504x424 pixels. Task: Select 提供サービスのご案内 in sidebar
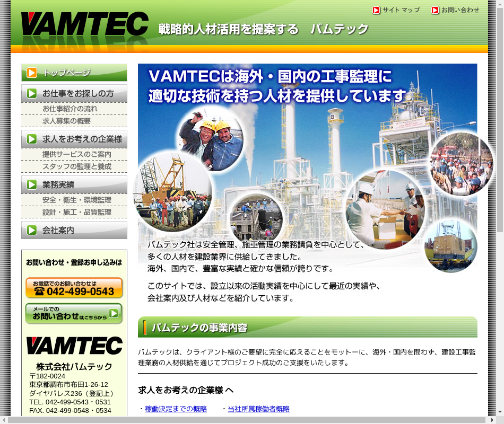point(77,154)
